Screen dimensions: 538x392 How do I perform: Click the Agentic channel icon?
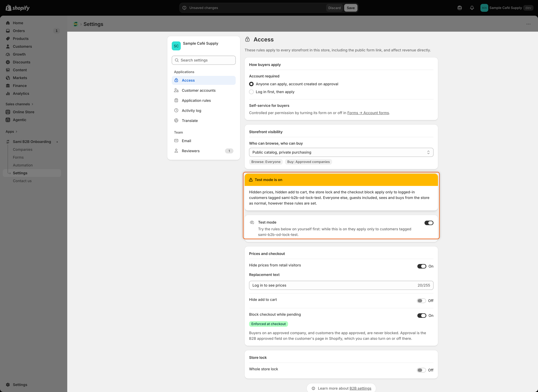[x=8, y=120]
